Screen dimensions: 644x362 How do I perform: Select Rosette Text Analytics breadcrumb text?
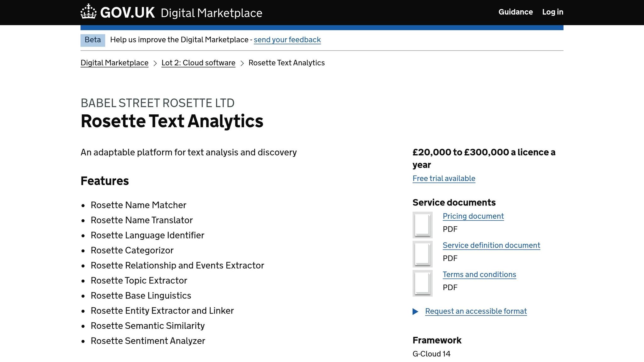[x=286, y=63]
